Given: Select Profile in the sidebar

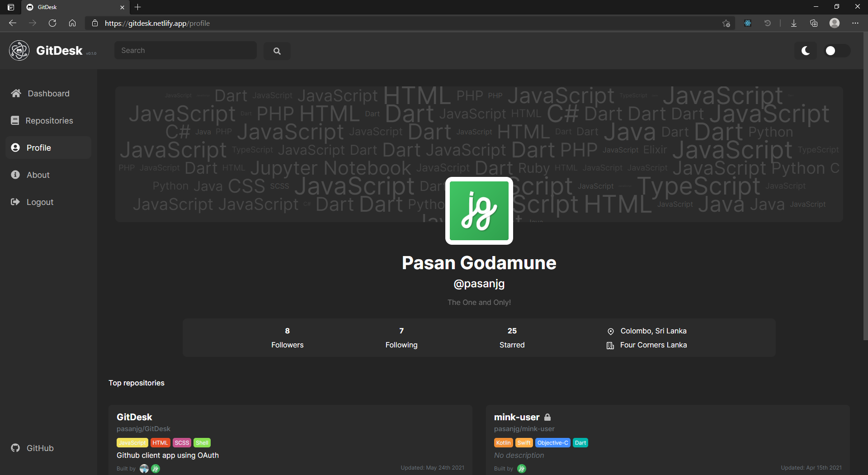Looking at the screenshot, I should point(48,147).
